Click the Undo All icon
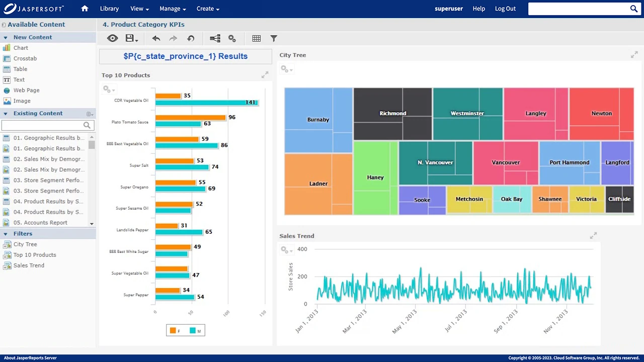 [191, 38]
